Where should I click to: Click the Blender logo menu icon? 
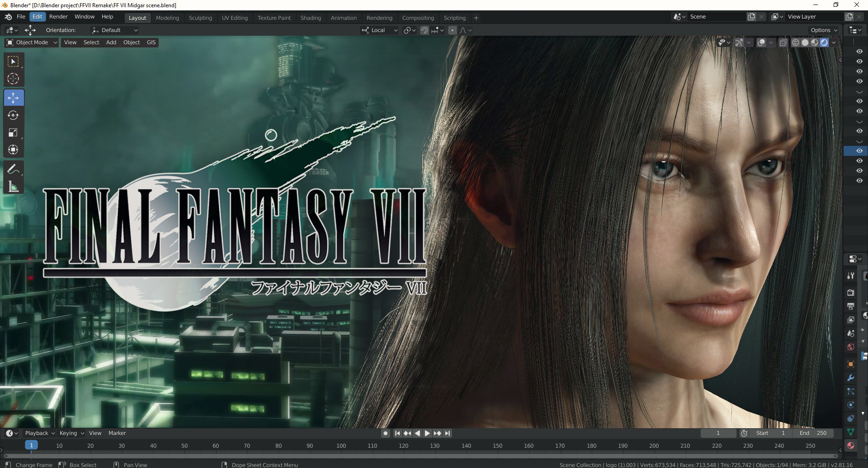click(x=8, y=17)
